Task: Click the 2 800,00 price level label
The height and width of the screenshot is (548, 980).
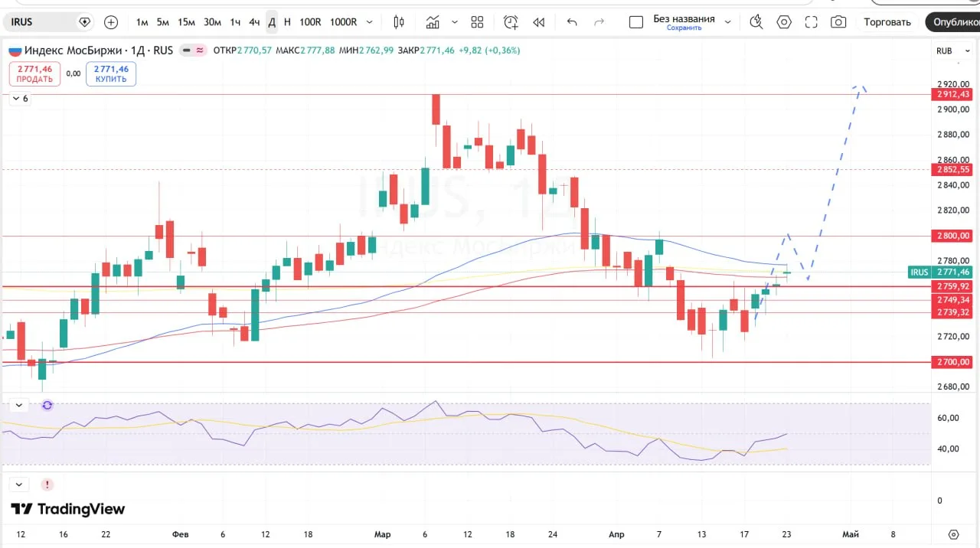Action: coord(952,236)
